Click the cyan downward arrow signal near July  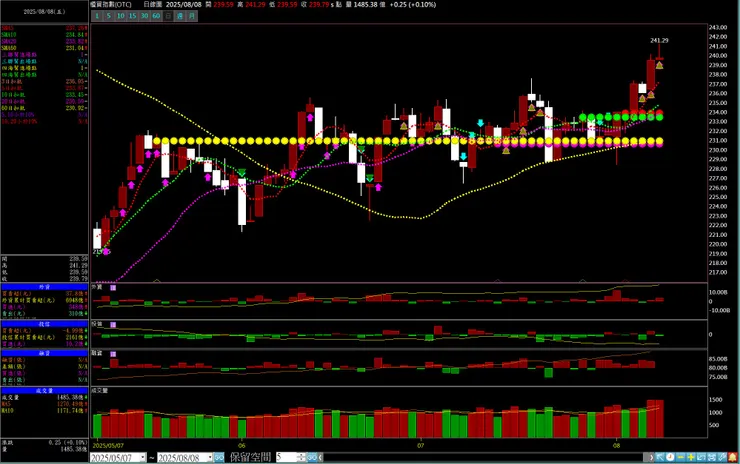(x=463, y=156)
